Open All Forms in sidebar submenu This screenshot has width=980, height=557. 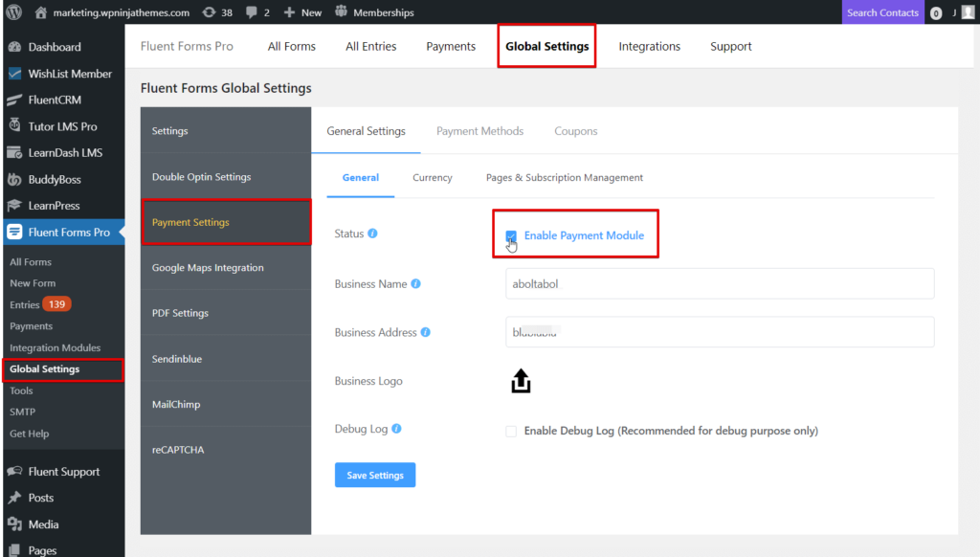pyautogui.click(x=31, y=262)
